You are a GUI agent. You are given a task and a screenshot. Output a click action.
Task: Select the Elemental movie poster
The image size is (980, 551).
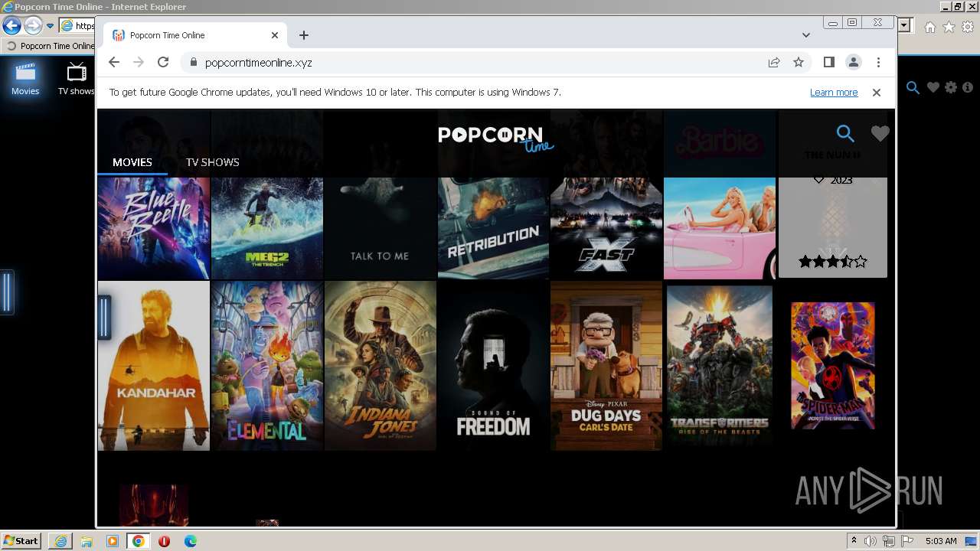click(x=266, y=366)
